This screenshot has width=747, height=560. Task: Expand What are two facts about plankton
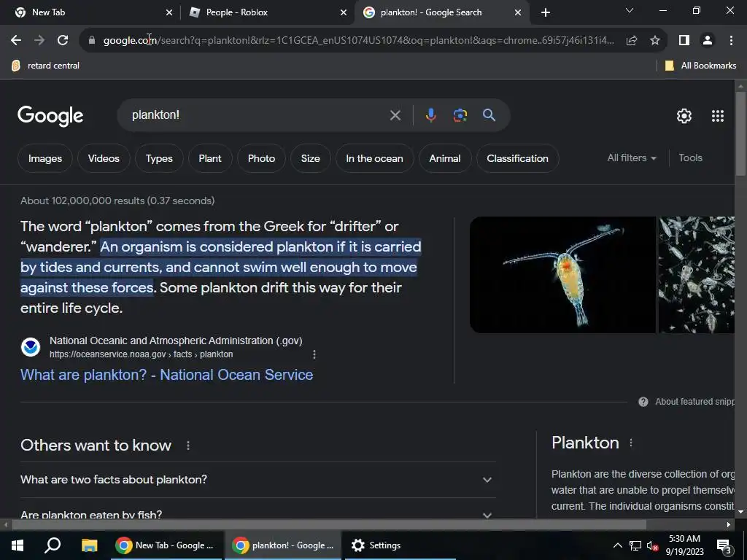258,480
